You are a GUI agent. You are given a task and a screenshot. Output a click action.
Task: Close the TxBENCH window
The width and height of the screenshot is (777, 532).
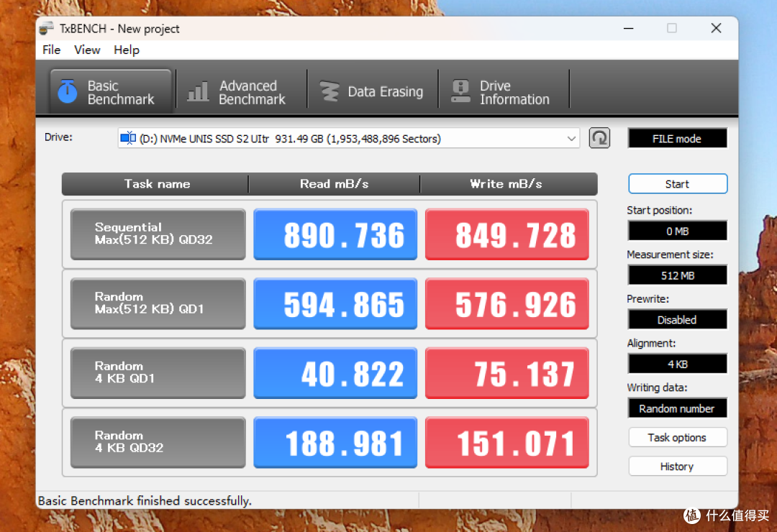(x=716, y=28)
